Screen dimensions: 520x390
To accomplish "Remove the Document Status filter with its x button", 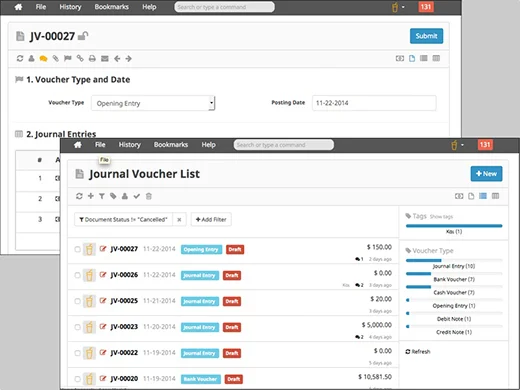I will (179, 219).
